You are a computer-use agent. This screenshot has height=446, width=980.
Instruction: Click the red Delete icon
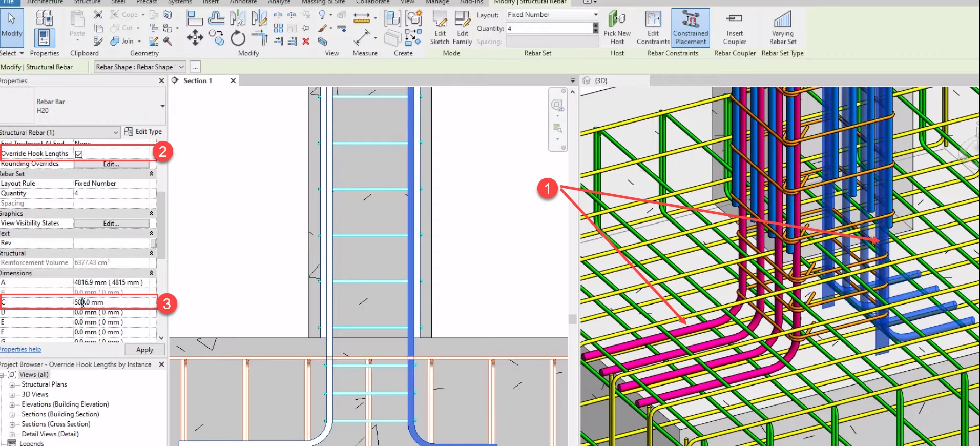pos(306,41)
